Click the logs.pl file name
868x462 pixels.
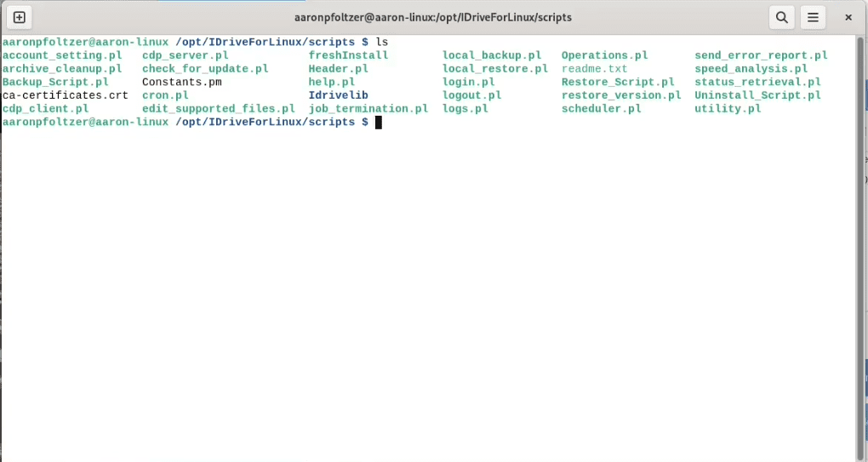tap(465, 108)
